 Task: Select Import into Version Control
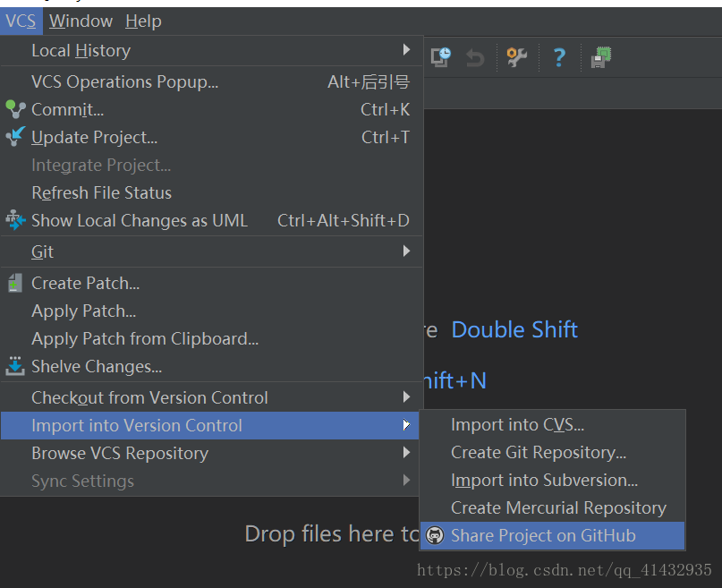209,425
